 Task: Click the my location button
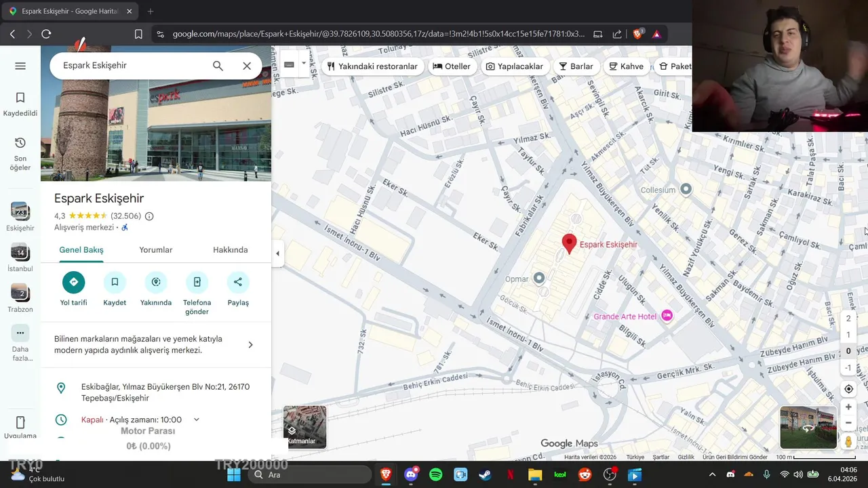[x=848, y=389]
